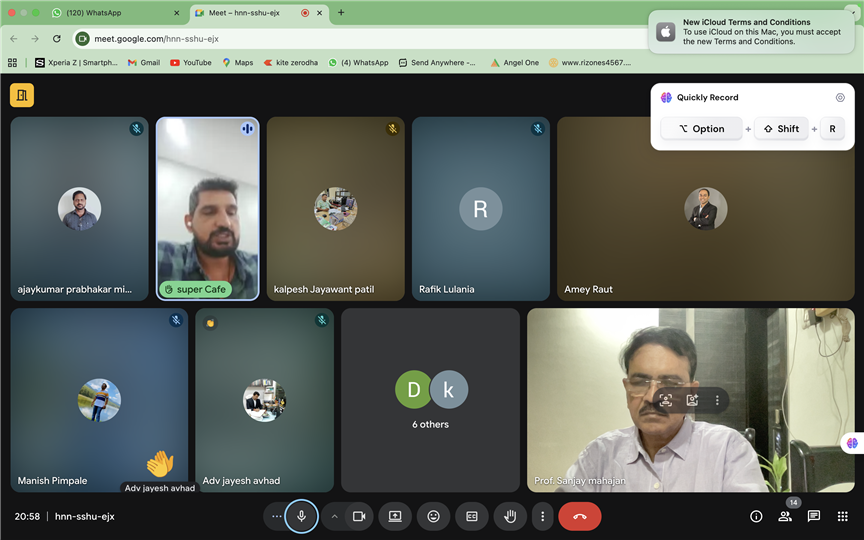Image resolution: width=864 pixels, height=540 pixels.
Task: Turn off the camera
Action: [359, 516]
